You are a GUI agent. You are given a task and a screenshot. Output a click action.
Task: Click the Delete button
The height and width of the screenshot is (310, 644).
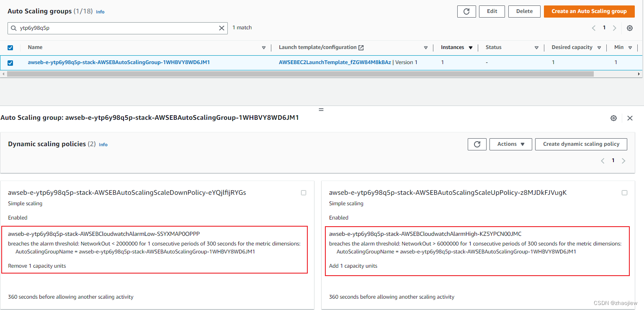pyautogui.click(x=524, y=11)
